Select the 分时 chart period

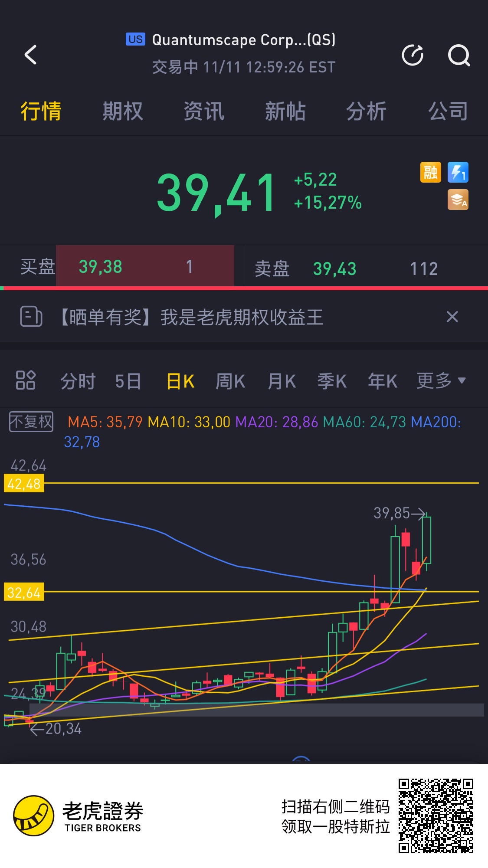pos(78,381)
